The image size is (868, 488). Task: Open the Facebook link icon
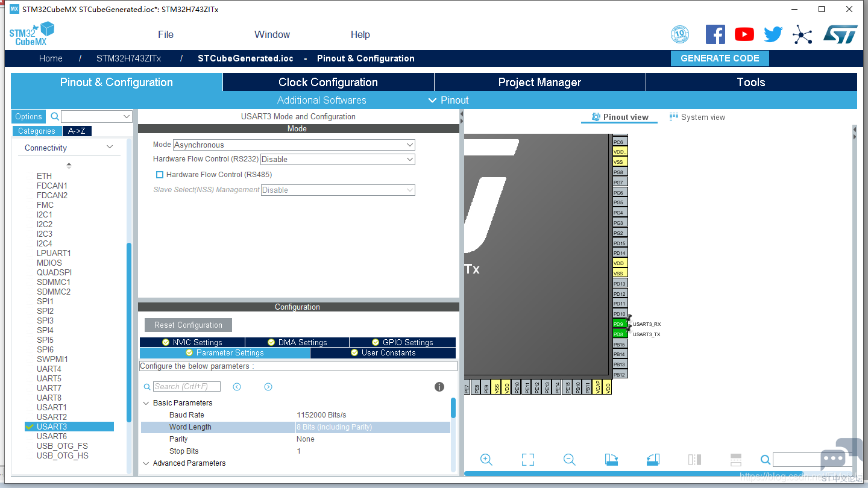pyautogui.click(x=715, y=34)
